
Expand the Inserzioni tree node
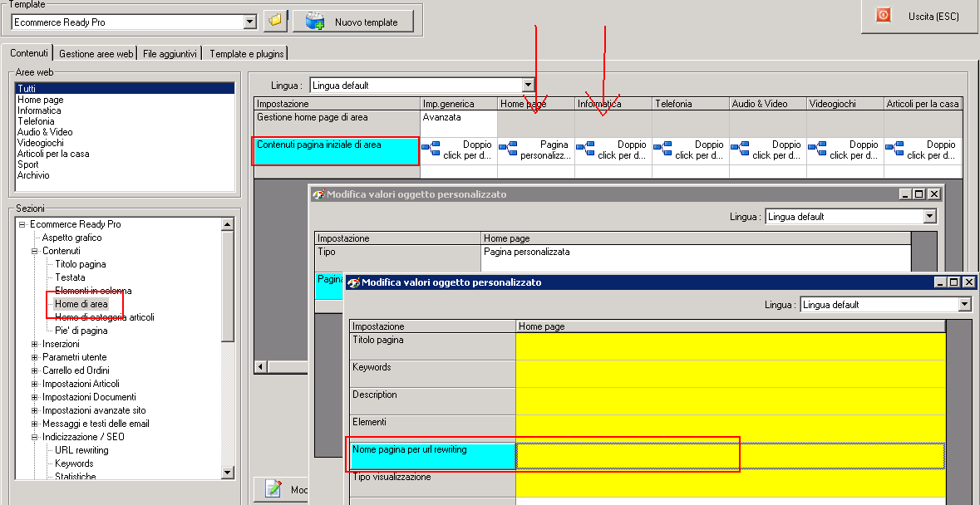[x=34, y=344]
